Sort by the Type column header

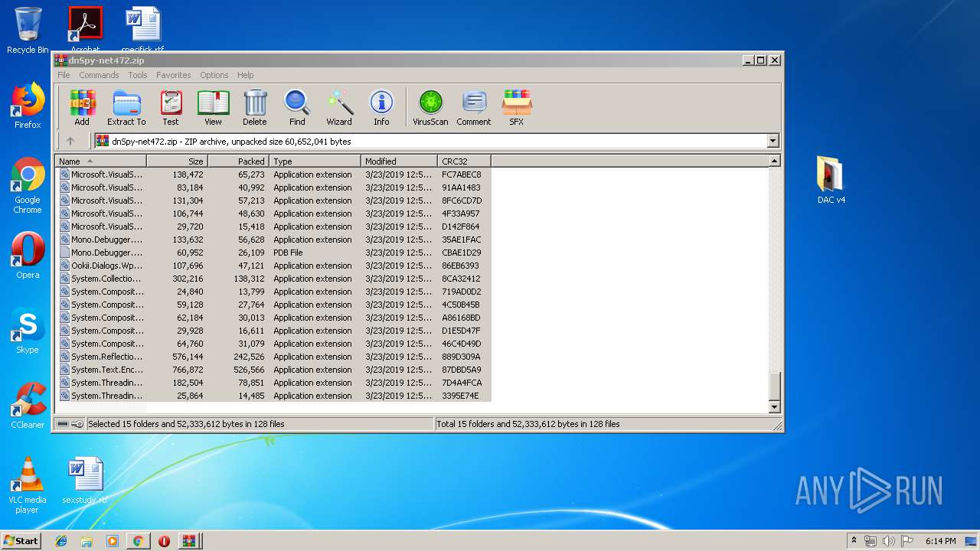click(315, 161)
